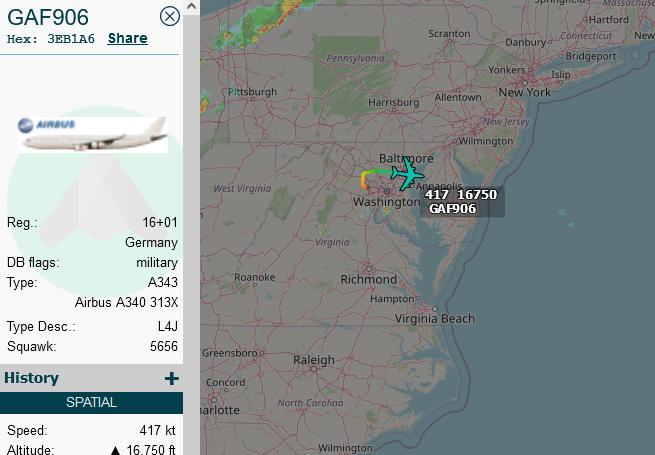Image resolution: width=655 pixels, height=455 pixels.
Task: Close the GAF906 details panel
Action: (170, 16)
